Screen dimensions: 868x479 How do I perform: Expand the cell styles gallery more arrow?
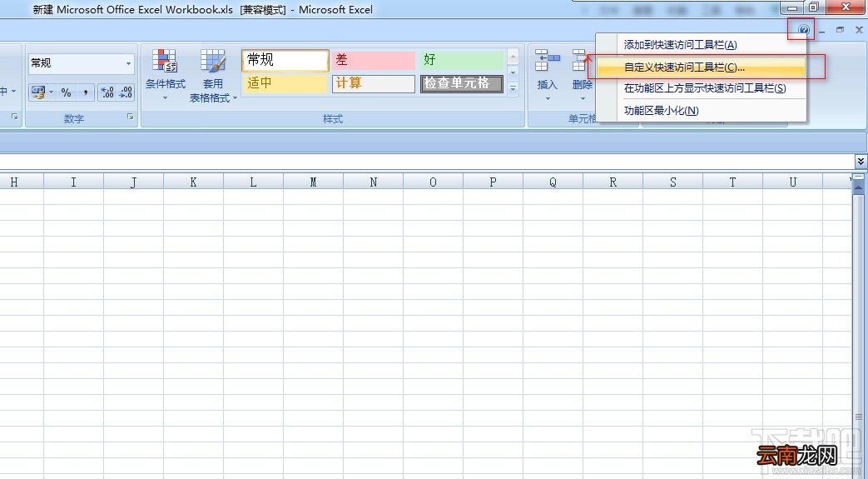tap(513, 87)
